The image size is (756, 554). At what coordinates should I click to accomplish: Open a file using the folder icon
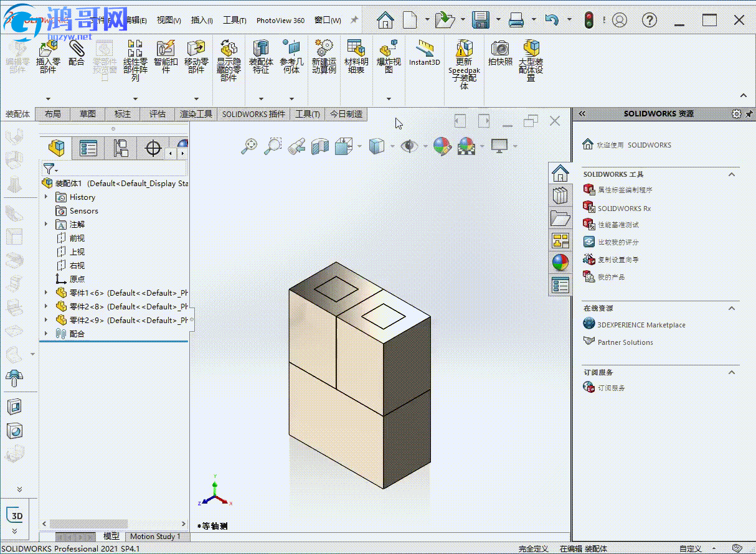(445, 20)
